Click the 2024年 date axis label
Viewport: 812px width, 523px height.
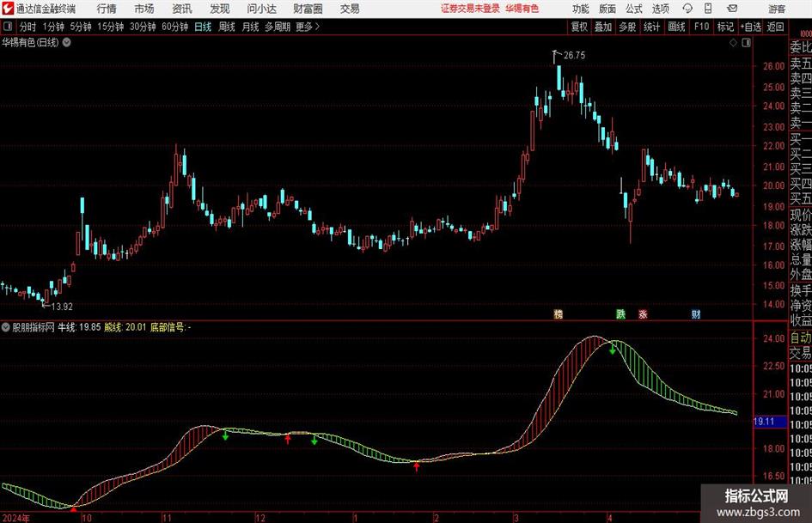click(x=16, y=518)
